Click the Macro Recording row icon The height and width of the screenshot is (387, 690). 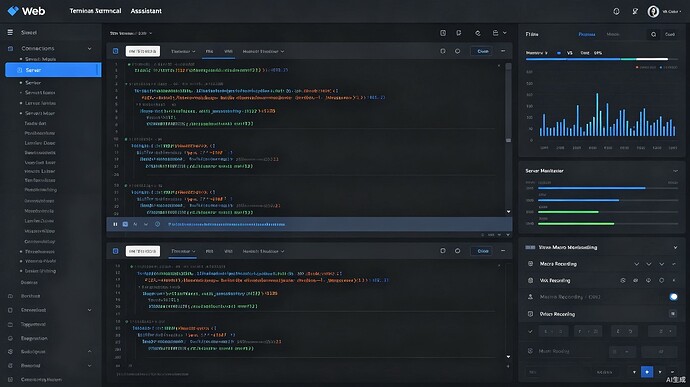[x=530, y=264]
